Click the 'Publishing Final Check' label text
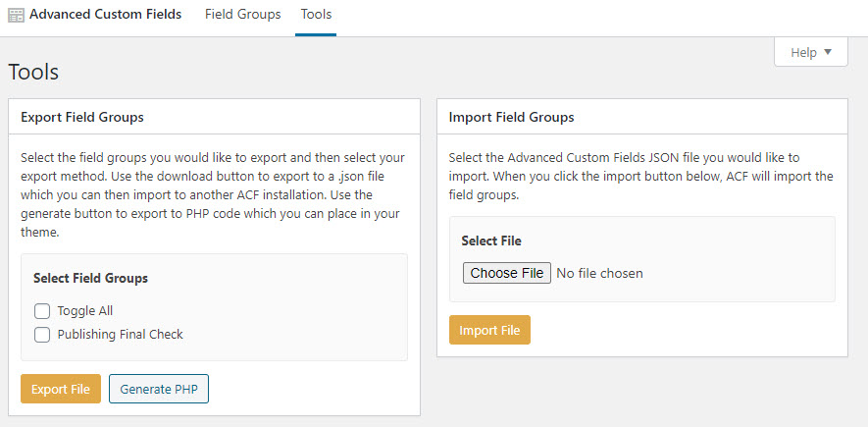868x427 pixels. coord(120,335)
